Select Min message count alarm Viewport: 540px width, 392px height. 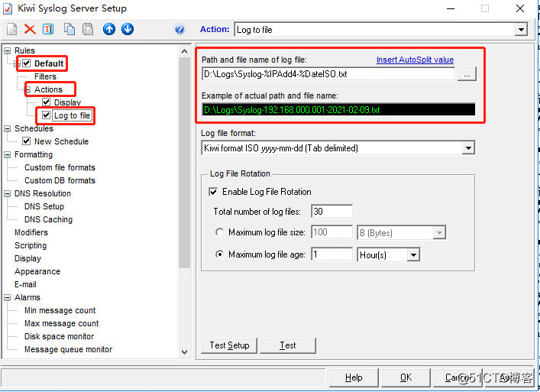click(x=60, y=310)
